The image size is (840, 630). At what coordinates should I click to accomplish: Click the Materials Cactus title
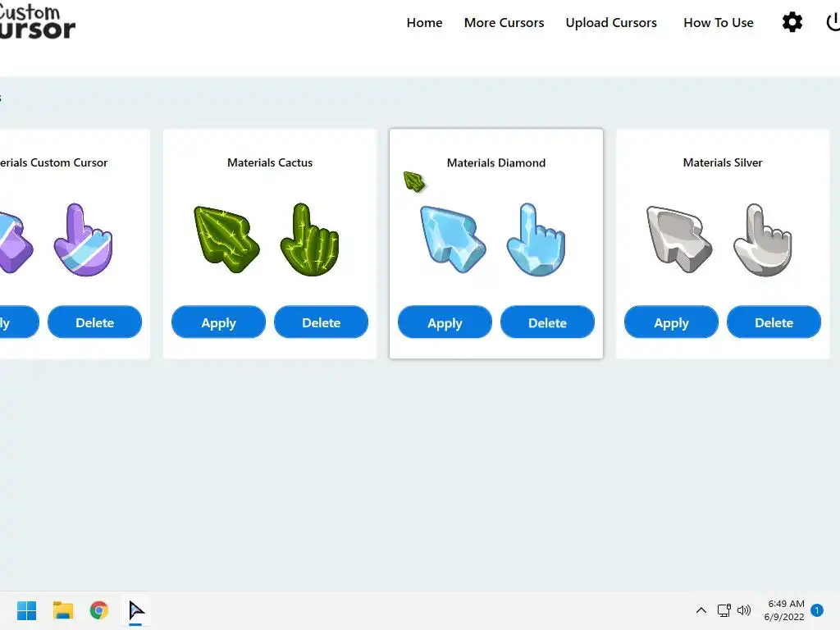[269, 162]
